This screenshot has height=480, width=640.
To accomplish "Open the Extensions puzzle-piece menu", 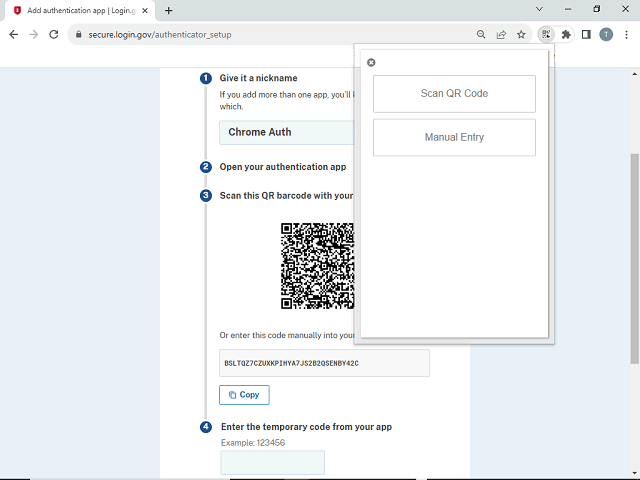I will pyautogui.click(x=566, y=35).
